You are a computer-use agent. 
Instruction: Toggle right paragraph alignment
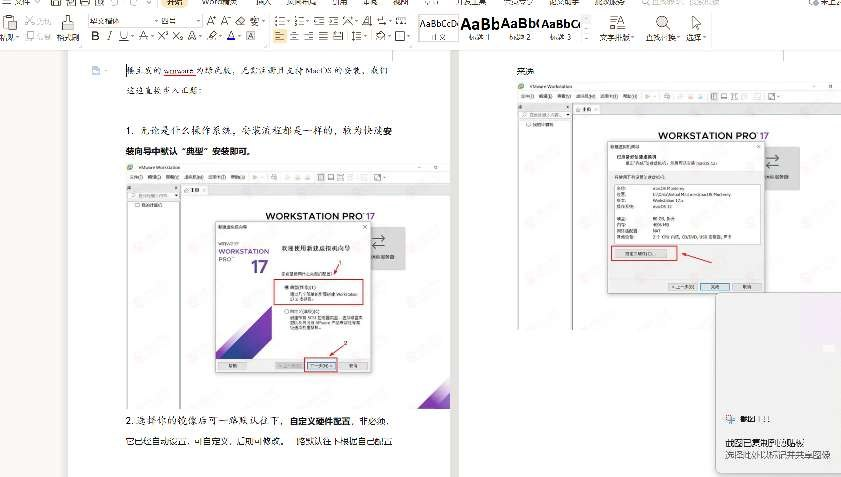tap(308, 36)
